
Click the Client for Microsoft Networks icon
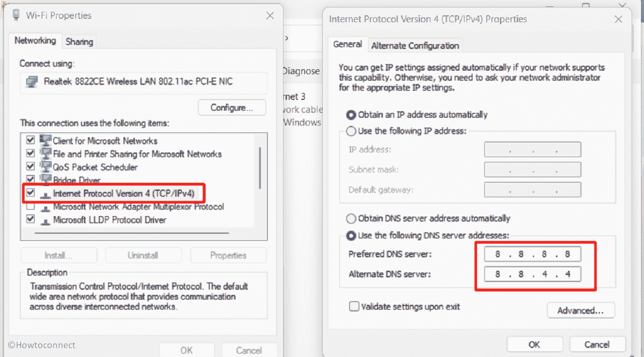pos(46,140)
